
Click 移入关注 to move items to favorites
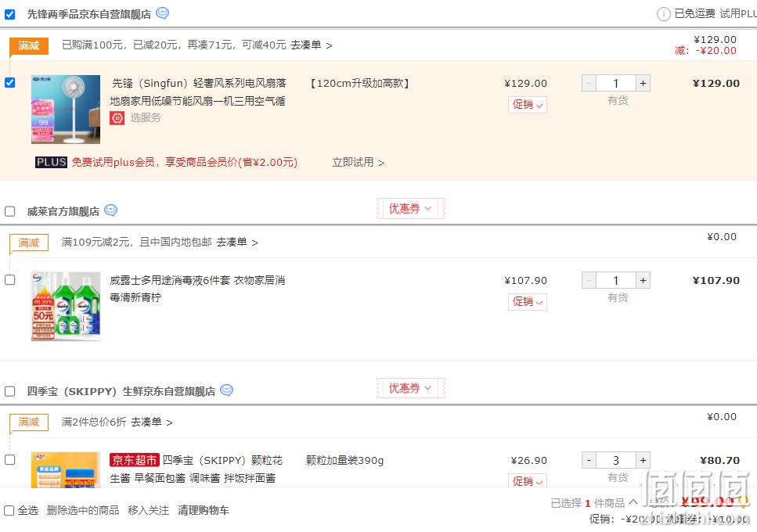(x=148, y=510)
